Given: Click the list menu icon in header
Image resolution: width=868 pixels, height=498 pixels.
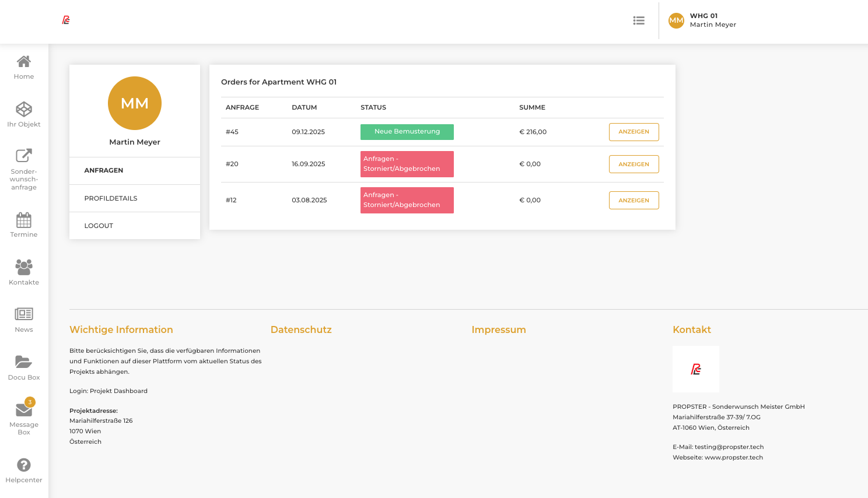Looking at the screenshot, I should click(x=639, y=20).
